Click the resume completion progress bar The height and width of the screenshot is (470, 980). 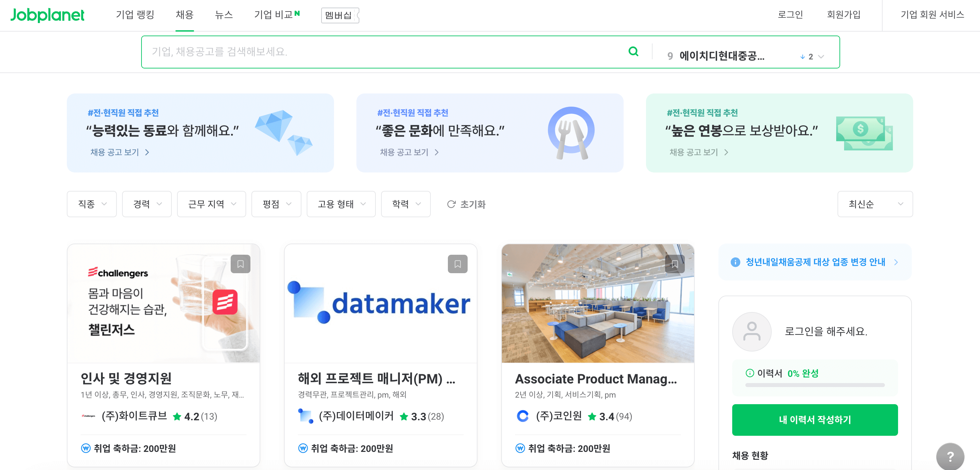coord(815,385)
